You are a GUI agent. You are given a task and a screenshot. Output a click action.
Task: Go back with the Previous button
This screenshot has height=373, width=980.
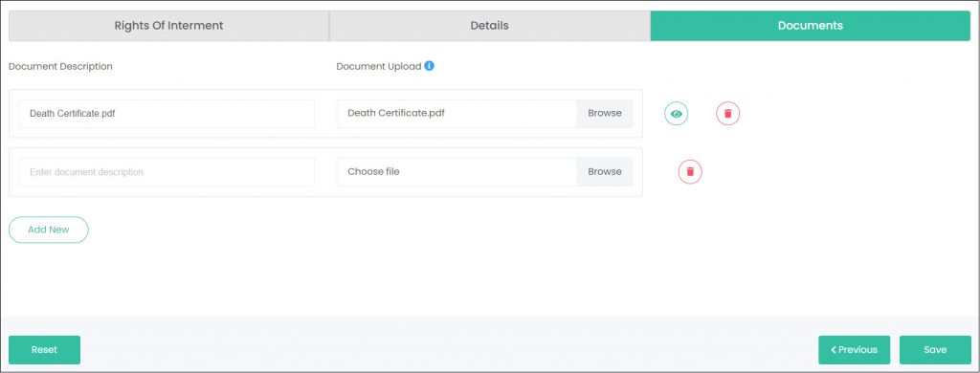(x=855, y=350)
